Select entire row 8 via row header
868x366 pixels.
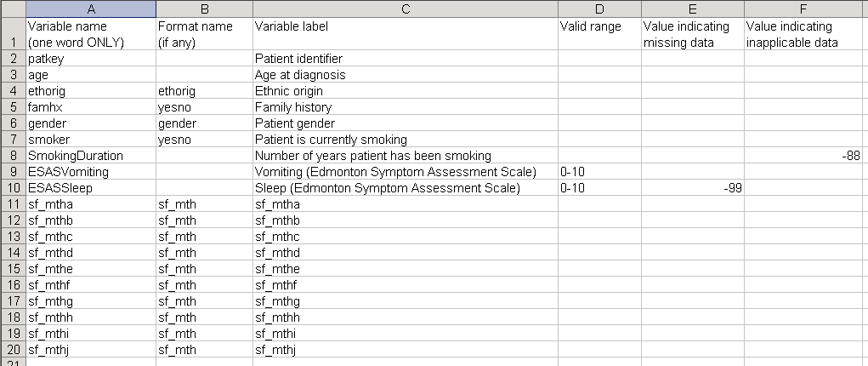[13, 156]
